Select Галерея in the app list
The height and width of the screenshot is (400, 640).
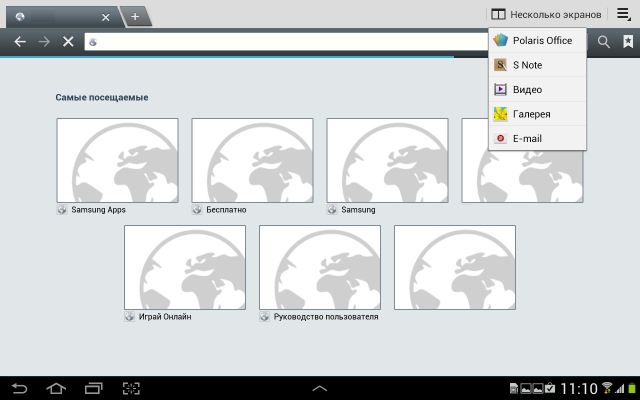click(x=537, y=114)
